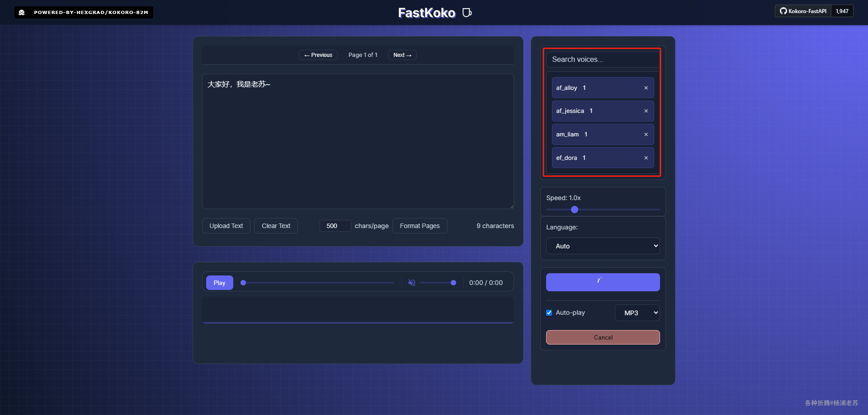868x415 pixels.
Task: Click the waveform display area
Action: pyautogui.click(x=358, y=310)
